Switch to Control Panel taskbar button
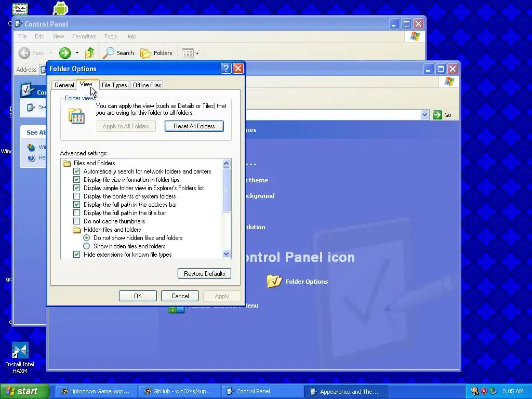 click(262, 392)
